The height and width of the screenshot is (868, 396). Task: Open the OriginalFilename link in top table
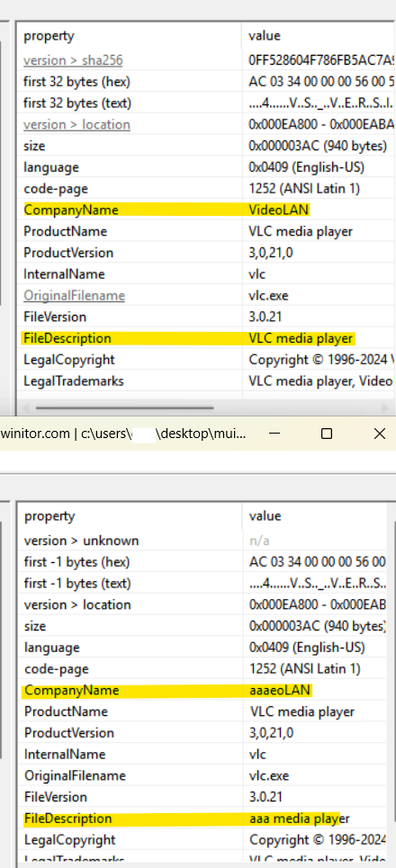(74, 296)
